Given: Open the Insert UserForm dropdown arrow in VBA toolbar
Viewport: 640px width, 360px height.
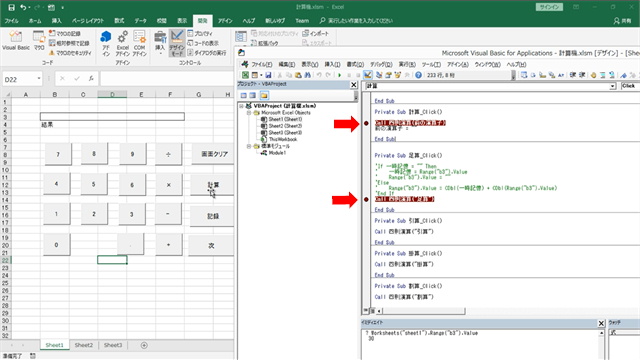Looking at the screenshot, I should [261, 75].
